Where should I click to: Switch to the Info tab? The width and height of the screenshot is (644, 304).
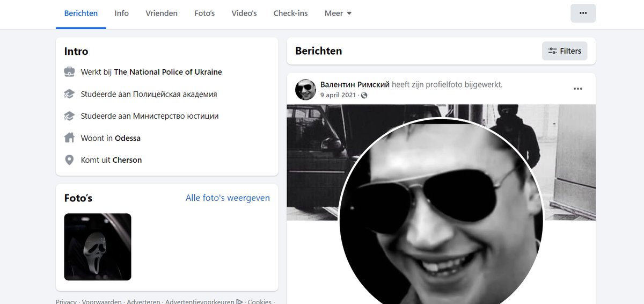[121, 13]
